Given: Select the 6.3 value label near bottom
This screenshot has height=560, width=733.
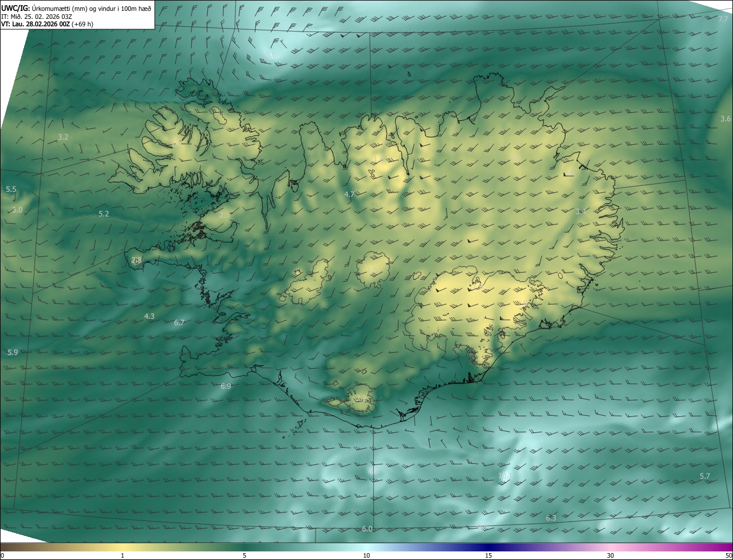Looking at the screenshot, I should (551, 518).
